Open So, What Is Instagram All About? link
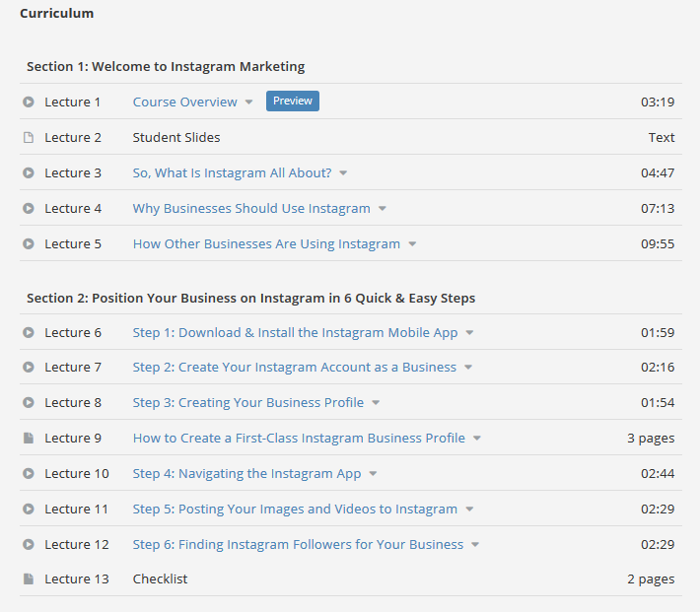700x612 pixels. point(232,172)
